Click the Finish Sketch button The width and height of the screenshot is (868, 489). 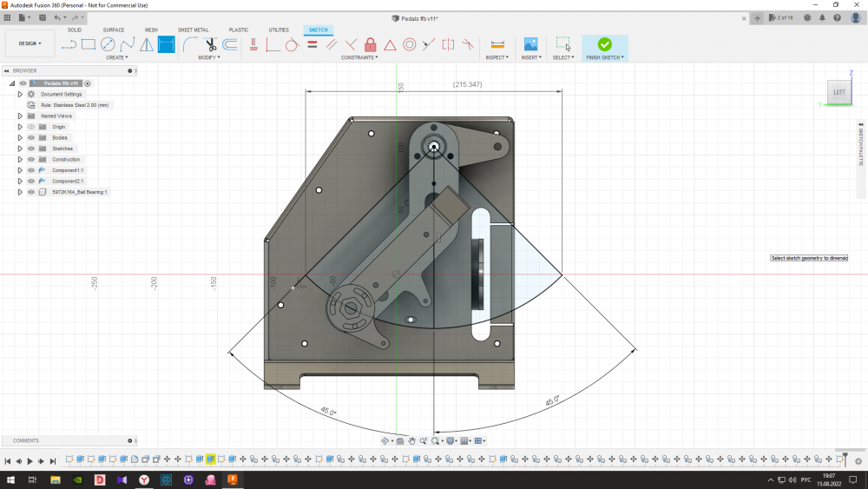604,47
